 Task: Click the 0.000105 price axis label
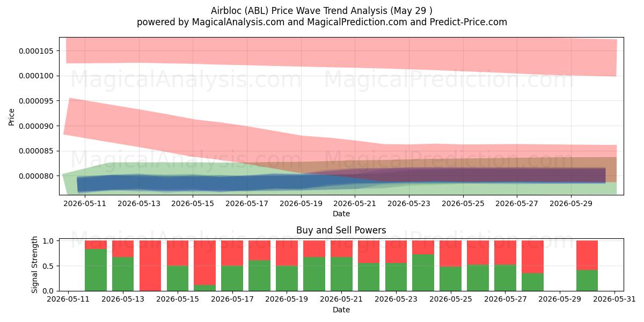pyautogui.click(x=38, y=51)
